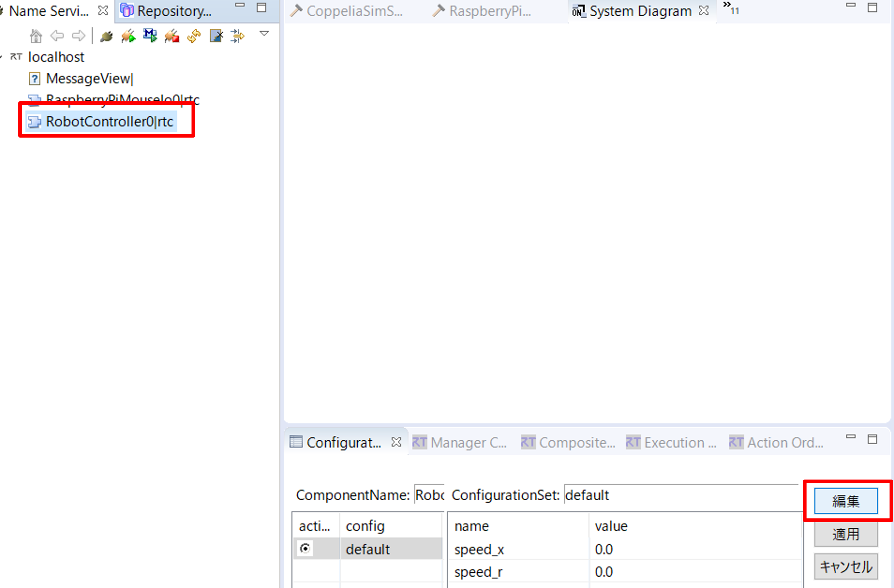
Task: Click the refresh name service icon
Action: coord(194,36)
